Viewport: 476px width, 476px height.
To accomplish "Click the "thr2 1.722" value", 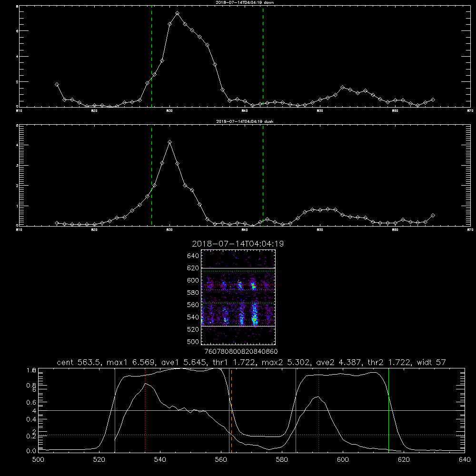I will click(388, 362).
